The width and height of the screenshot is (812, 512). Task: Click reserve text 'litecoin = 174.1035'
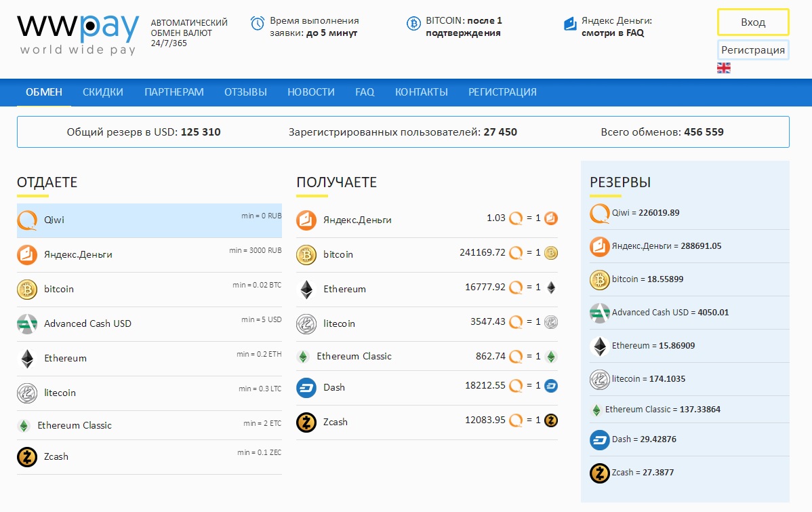tap(649, 379)
